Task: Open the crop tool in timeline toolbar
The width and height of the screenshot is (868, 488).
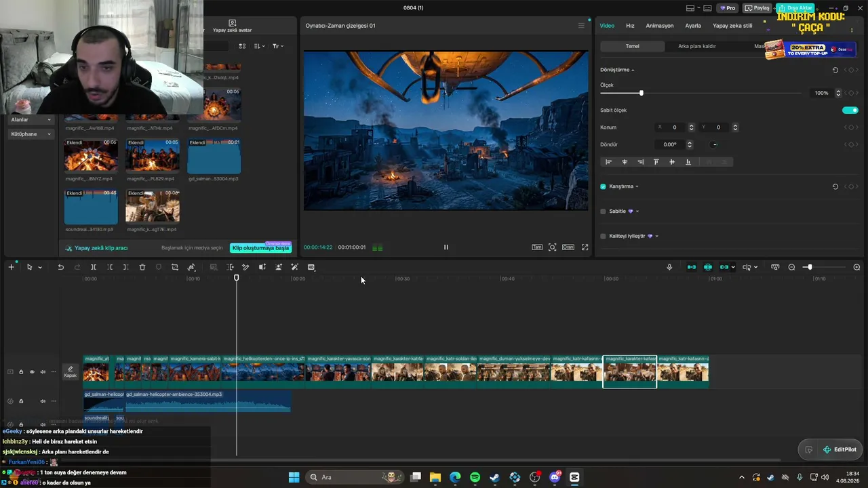Action: click(175, 267)
